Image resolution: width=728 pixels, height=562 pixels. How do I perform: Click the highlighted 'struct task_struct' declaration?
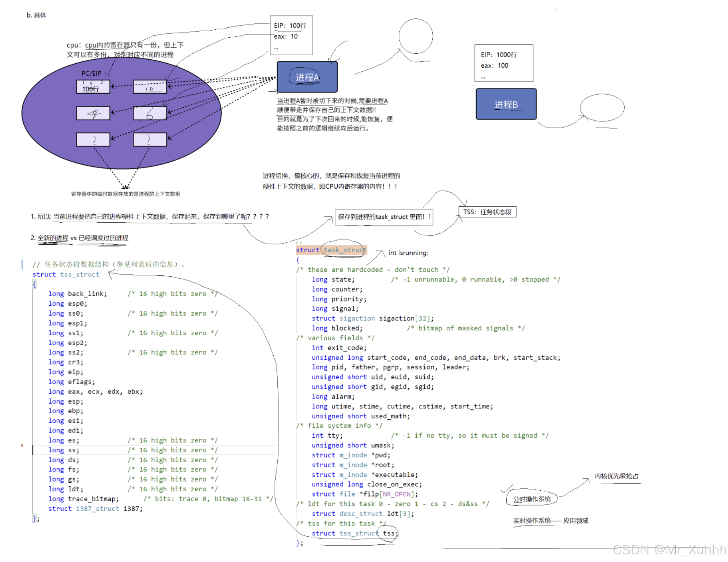pyautogui.click(x=331, y=250)
